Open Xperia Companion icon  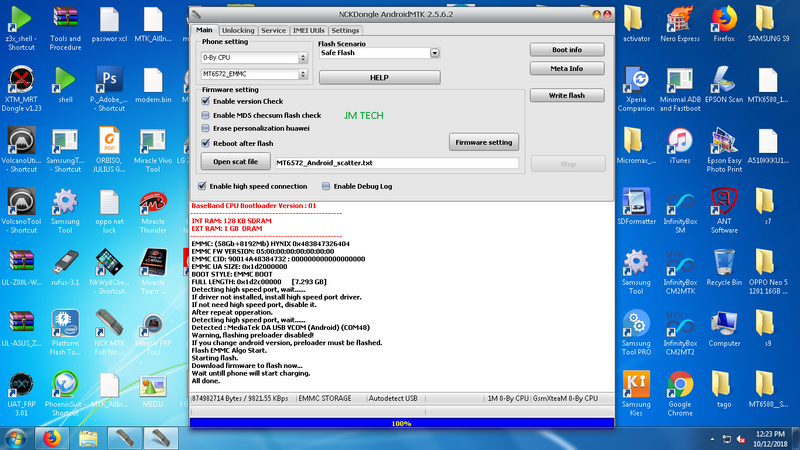[636, 89]
